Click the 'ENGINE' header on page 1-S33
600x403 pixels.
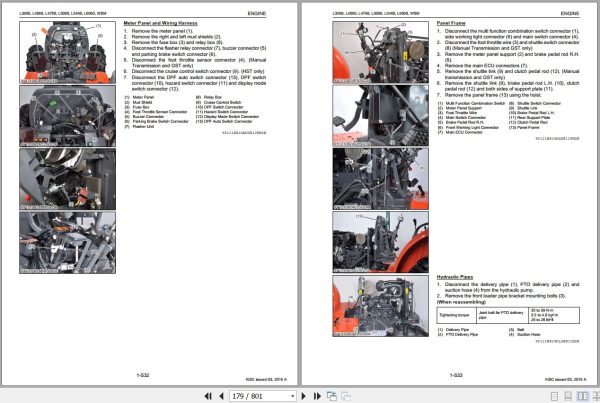(x=570, y=13)
